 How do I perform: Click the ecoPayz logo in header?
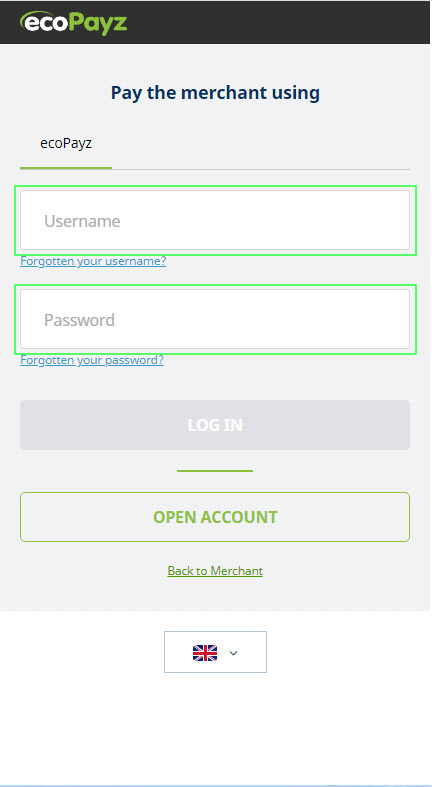[73, 23]
